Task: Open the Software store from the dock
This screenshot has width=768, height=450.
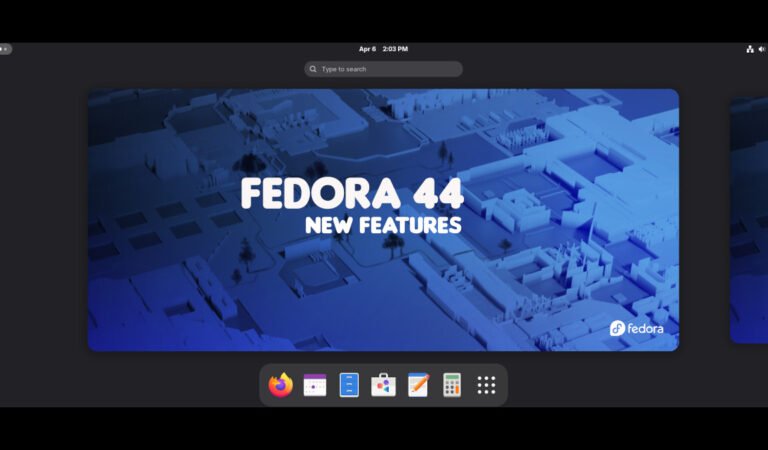Action: 384,385
